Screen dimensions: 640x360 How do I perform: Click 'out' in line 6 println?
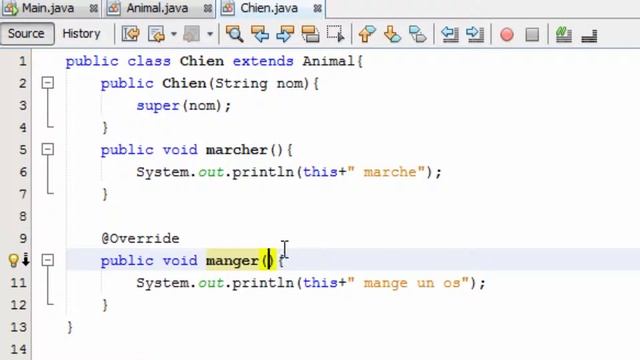coord(211,172)
